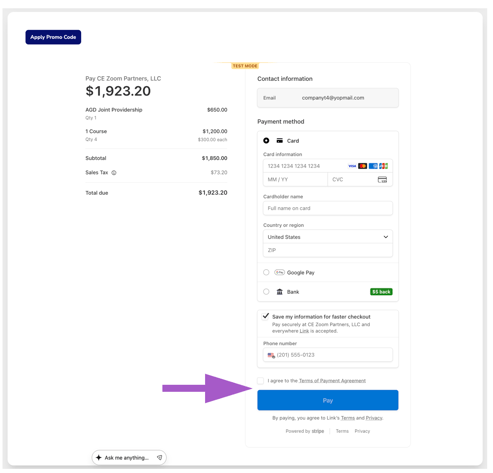493x473 pixels.
Task: Open the Terms of Payment Agreement link
Action: 332,381
